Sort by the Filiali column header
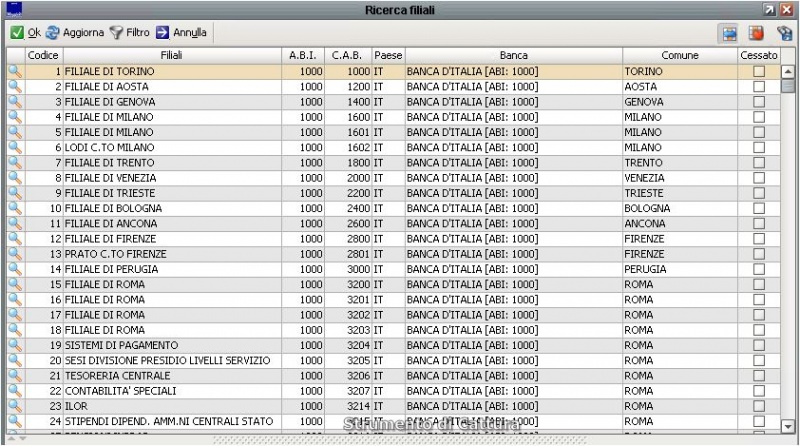The image size is (800, 446). (x=172, y=55)
